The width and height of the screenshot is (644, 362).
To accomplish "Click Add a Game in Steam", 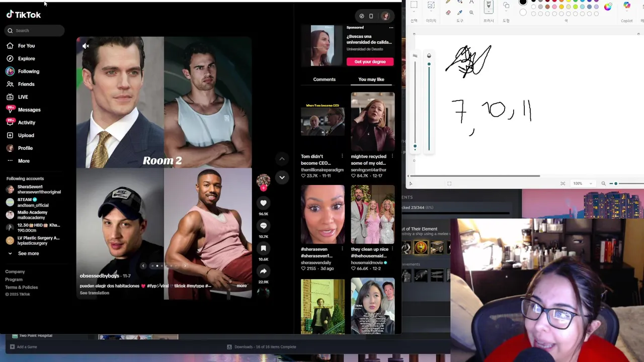I will tap(23, 347).
